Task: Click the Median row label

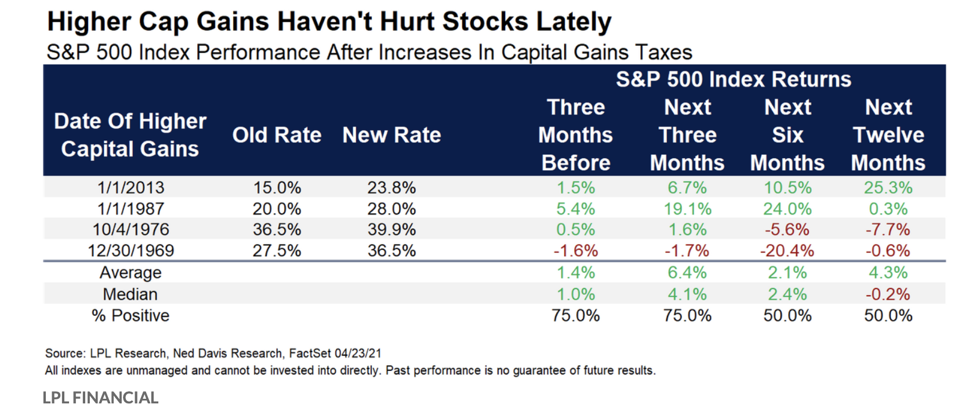Action: click(x=130, y=294)
